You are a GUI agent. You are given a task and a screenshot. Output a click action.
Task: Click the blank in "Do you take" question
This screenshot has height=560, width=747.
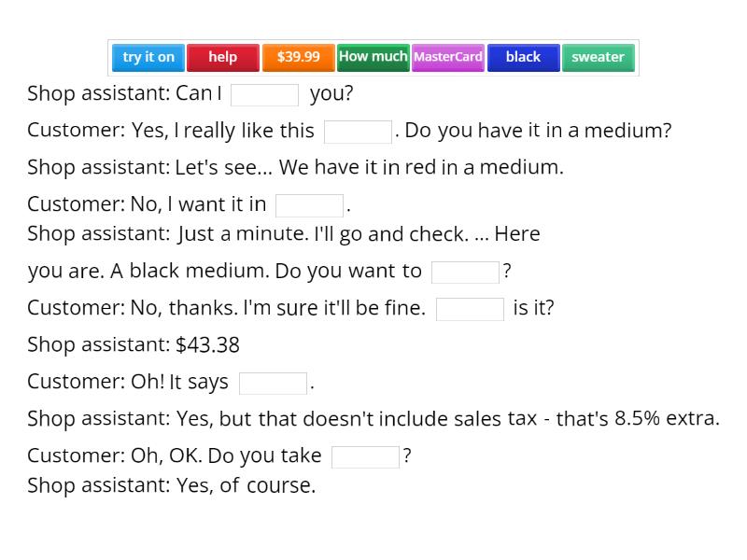coord(366,455)
